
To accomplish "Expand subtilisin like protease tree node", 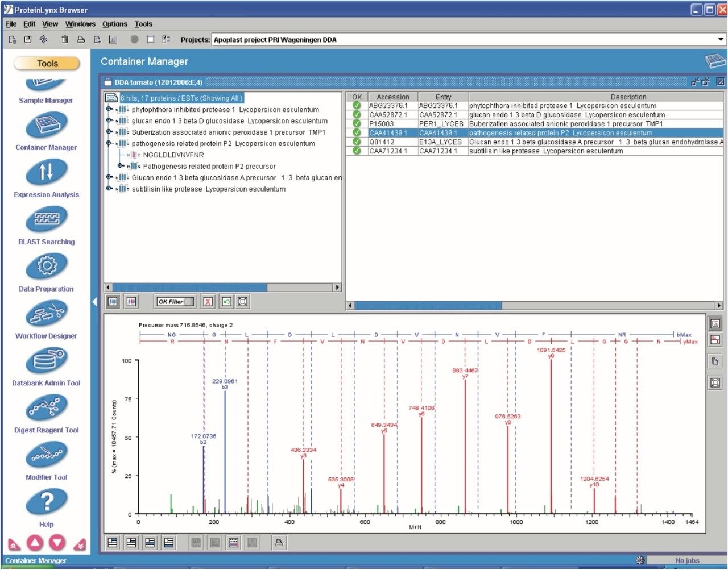I will click(109, 189).
